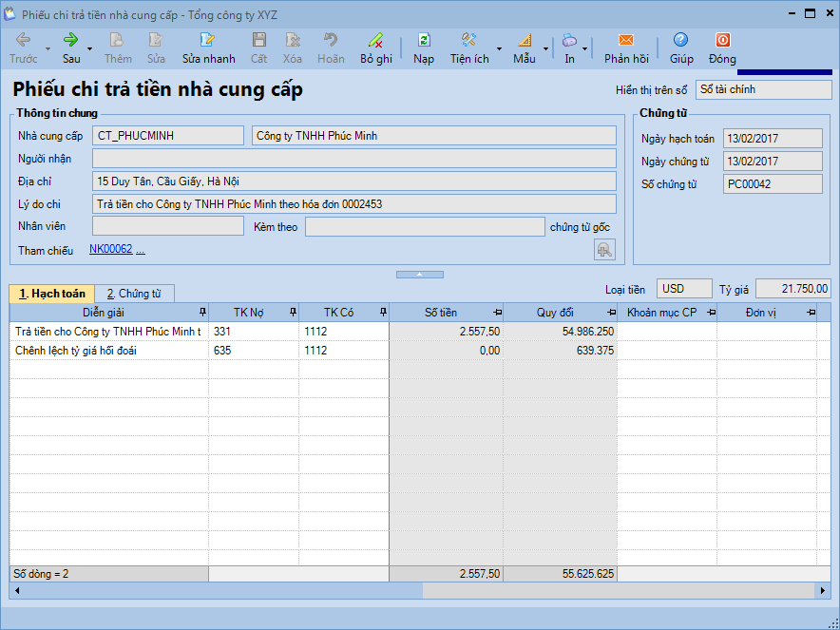Pin the TK Nợ column
Screen dimensions: 840x630
pos(293,312)
